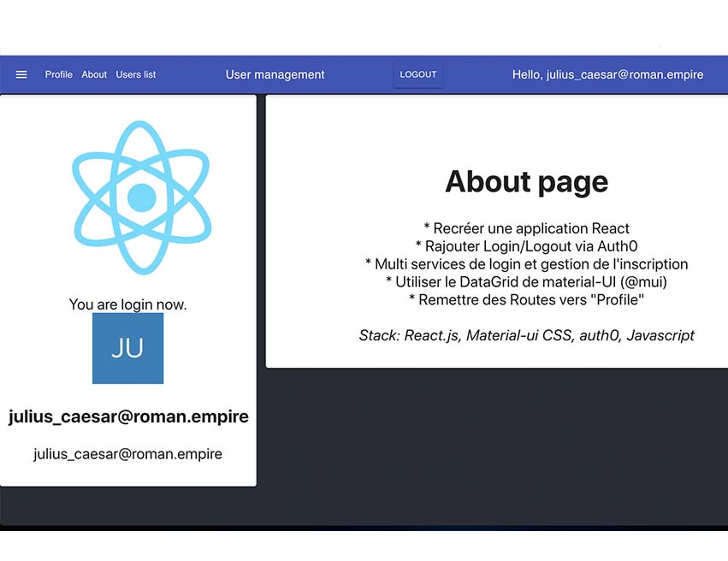Navigate to Users list
This screenshot has width=728, height=561.
pos(136,74)
